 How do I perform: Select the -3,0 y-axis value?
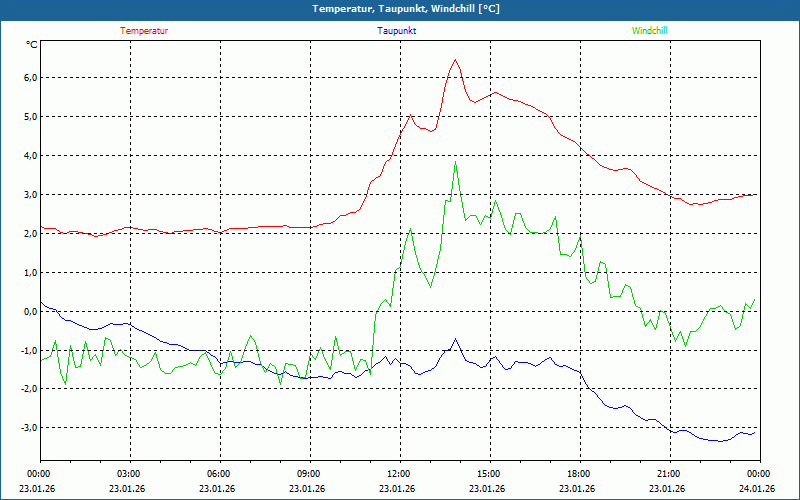(28, 428)
